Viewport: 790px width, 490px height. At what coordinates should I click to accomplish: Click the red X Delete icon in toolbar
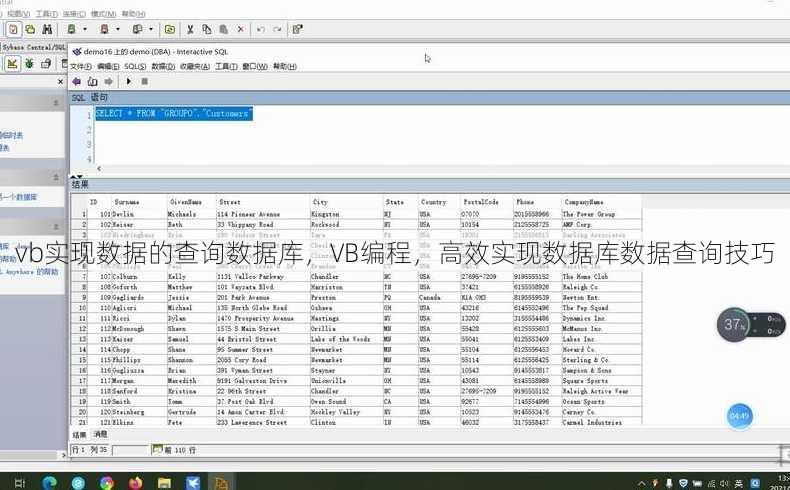(240, 29)
